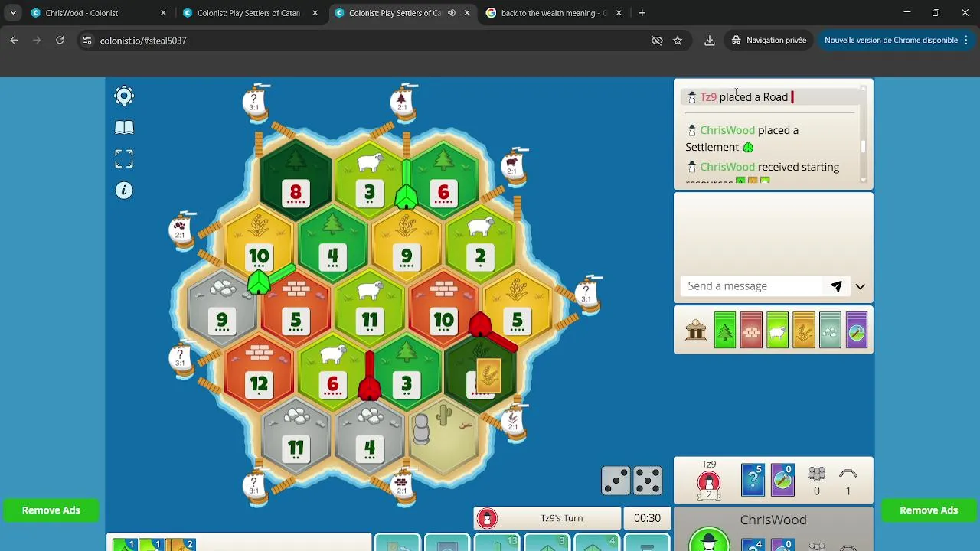Screen dimensions: 980x551
Task: Select the development card in bank
Action: point(857,331)
